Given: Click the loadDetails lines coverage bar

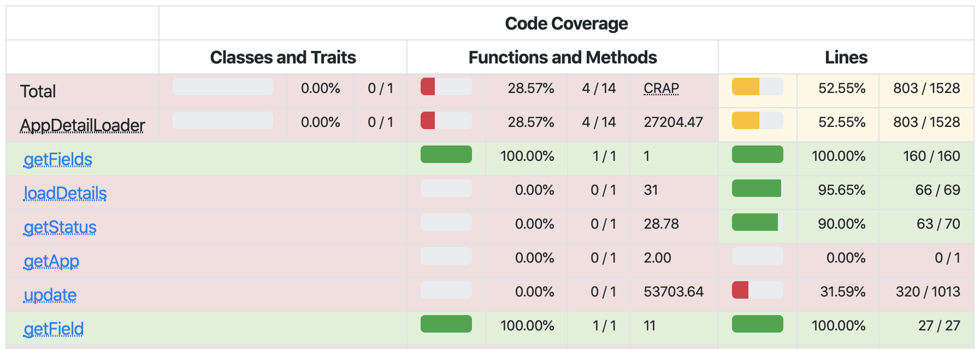Looking at the screenshot, I should 757,188.
